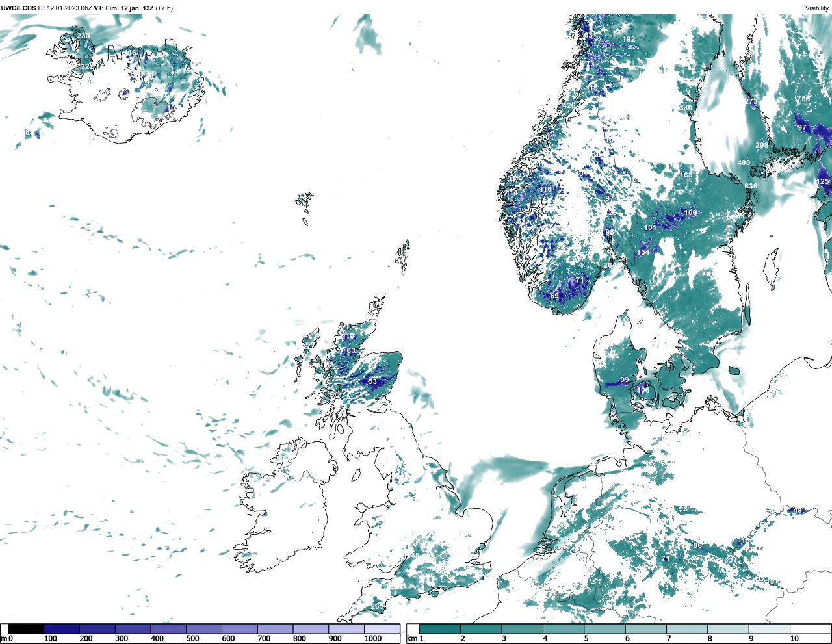
Task: Click the 'Visibility' title in top right
Action: (817, 8)
